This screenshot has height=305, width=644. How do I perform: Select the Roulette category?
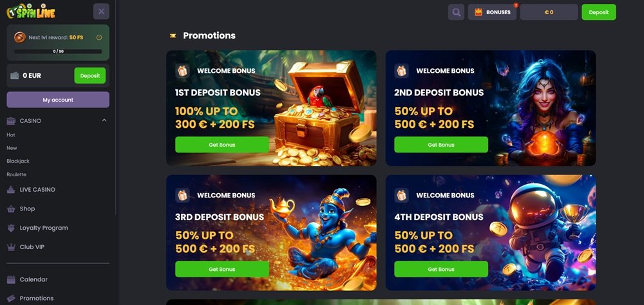(17, 174)
